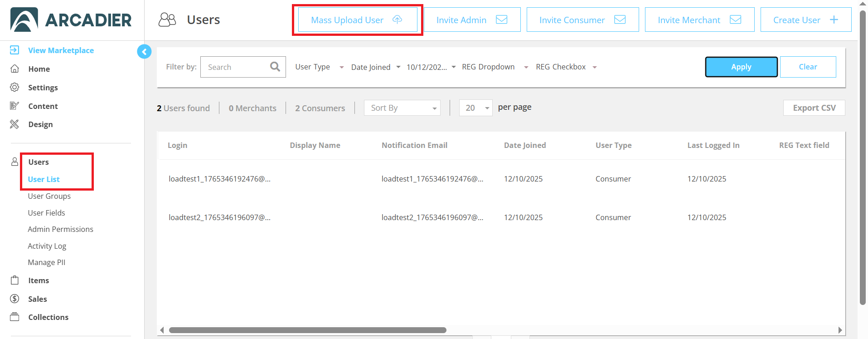This screenshot has width=868, height=339.
Task: Open the Sort By dropdown
Action: [402, 108]
